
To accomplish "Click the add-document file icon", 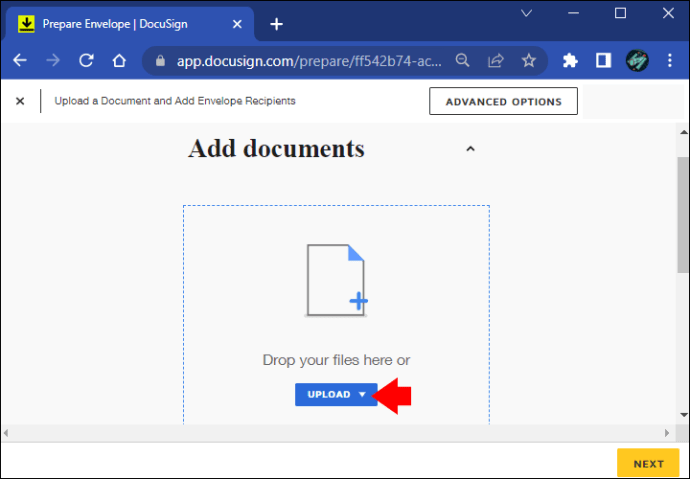I will pyautogui.click(x=337, y=280).
